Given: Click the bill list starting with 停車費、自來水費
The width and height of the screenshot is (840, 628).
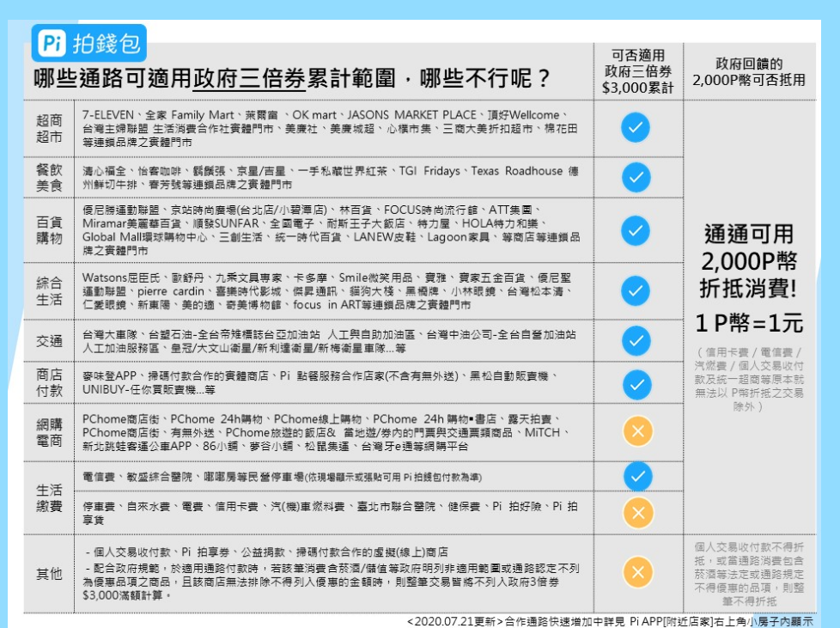Looking at the screenshot, I should pos(330,513).
